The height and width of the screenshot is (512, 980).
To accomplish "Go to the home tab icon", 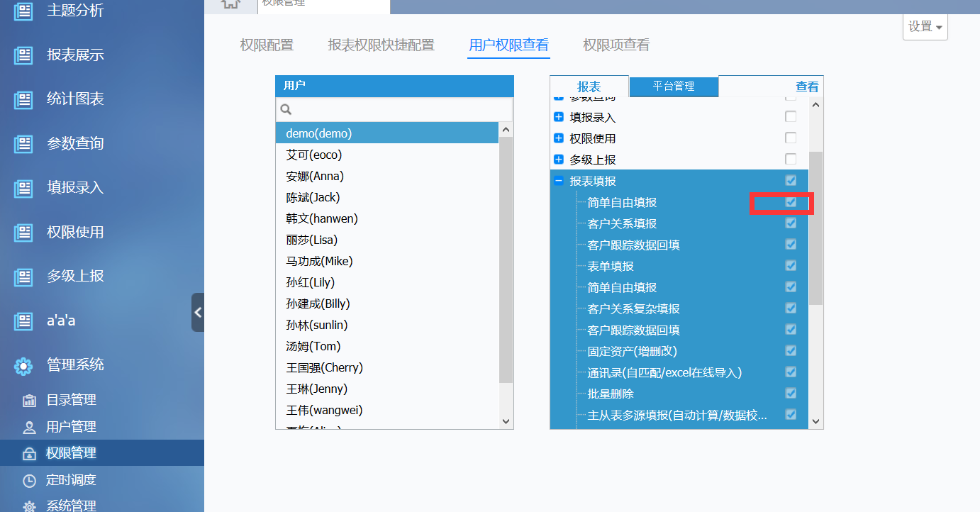I will click(230, 4).
